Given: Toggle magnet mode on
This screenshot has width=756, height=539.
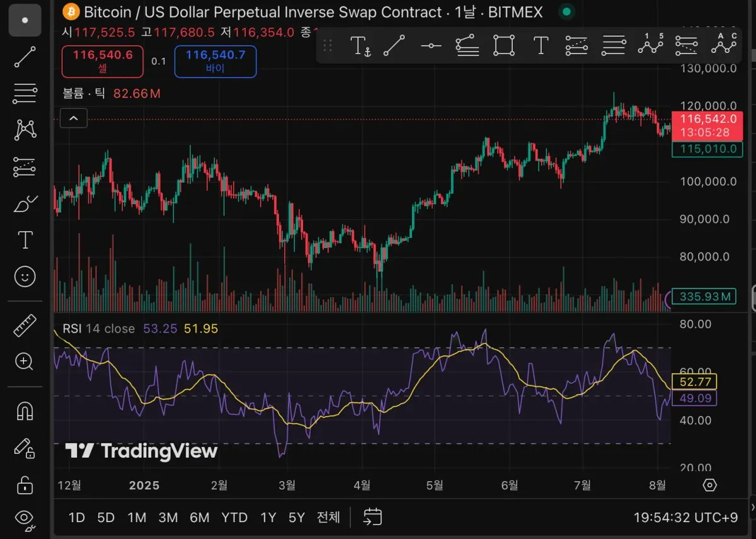Looking at the screenshot, I should [x=25, y=411].
